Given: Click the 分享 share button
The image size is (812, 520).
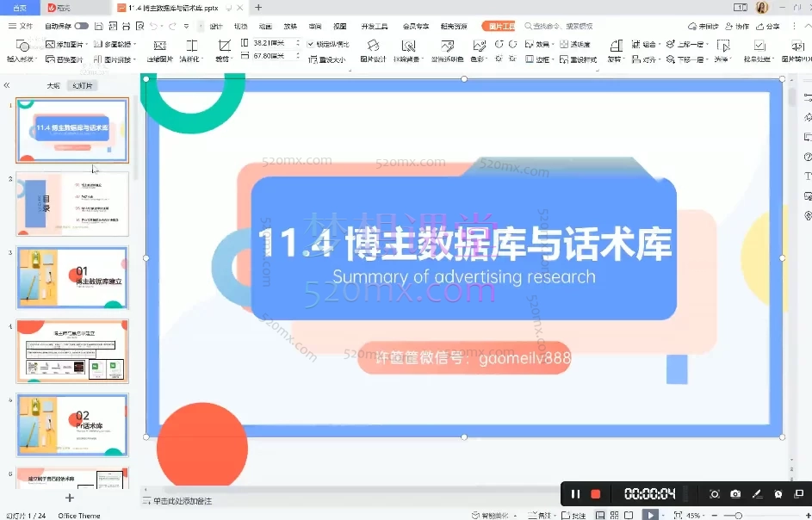Looking at the screenshot, I should click(768, 27).
